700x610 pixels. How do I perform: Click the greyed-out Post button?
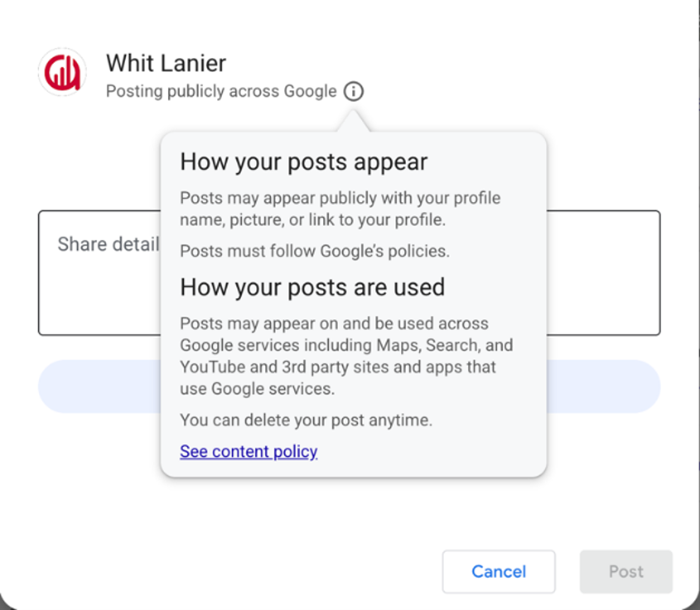click(x=626, y=572)
